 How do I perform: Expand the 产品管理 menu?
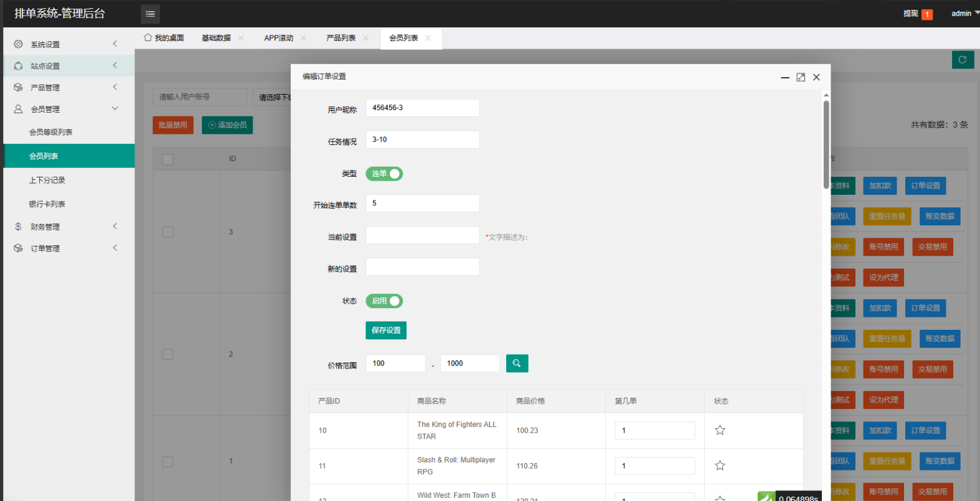tap(115, 87)
